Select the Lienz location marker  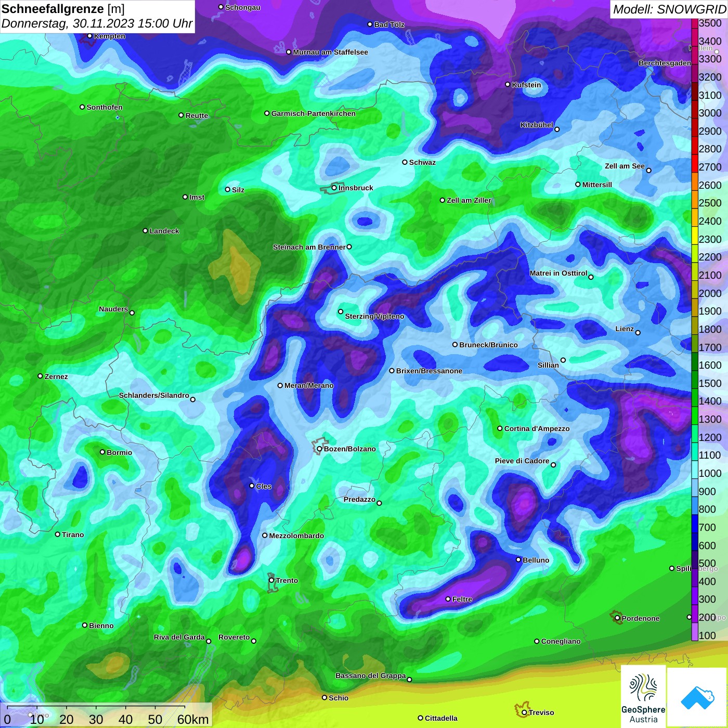point(638,333)
